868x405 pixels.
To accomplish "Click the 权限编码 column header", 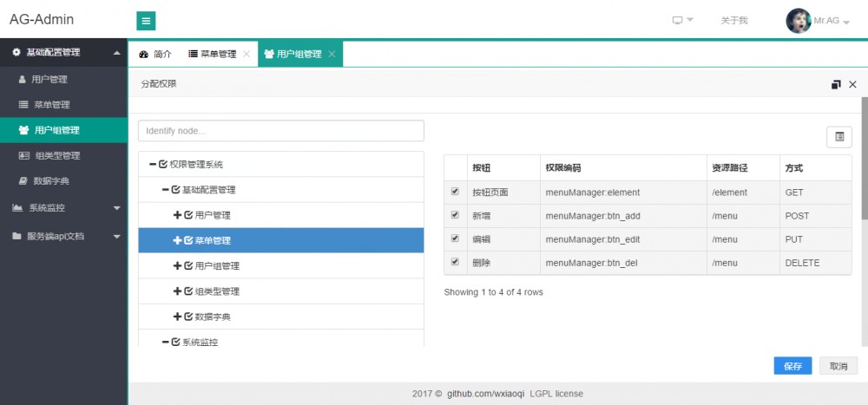I will click(623, 168).
